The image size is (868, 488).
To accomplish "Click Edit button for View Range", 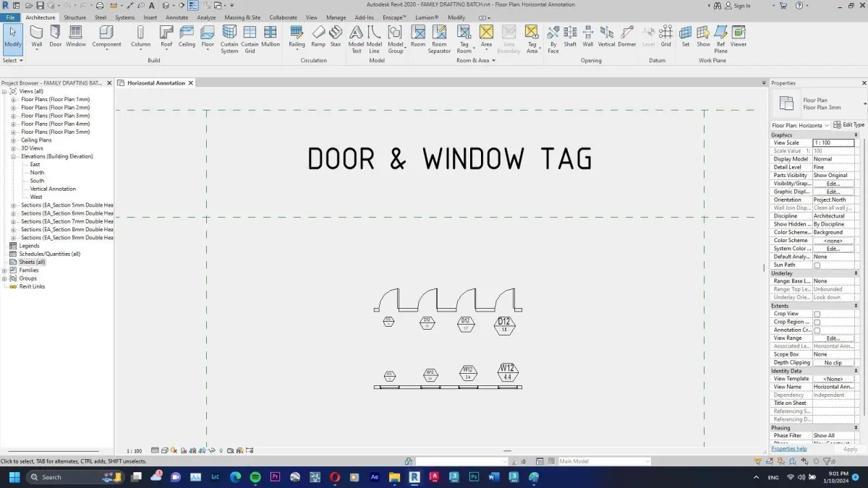I will (833, 338).
